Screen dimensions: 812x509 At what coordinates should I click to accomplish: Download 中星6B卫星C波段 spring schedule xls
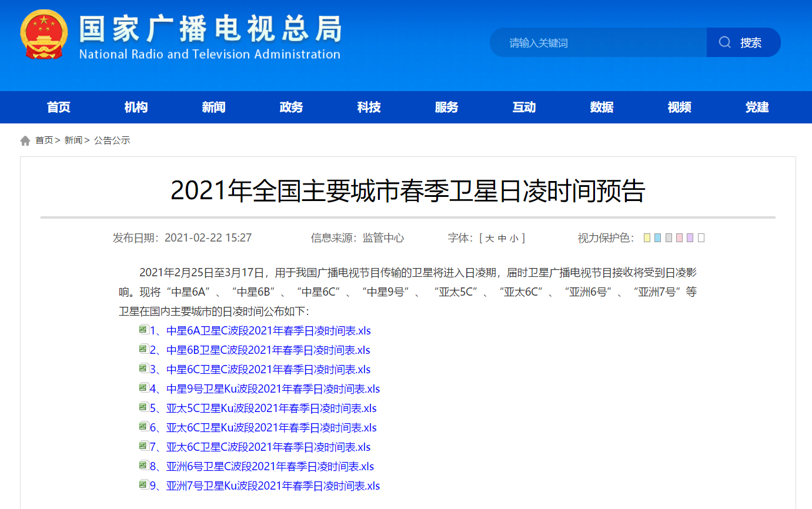260,350
